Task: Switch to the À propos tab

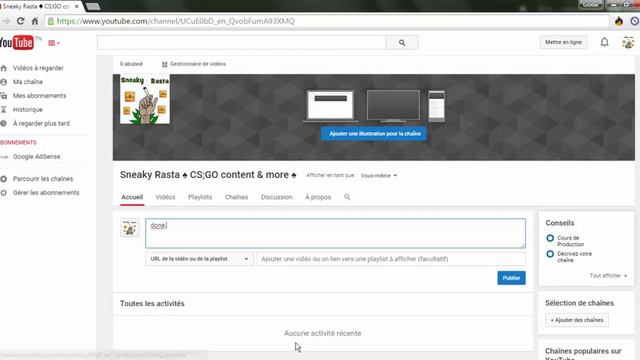Action: point(318,197)
